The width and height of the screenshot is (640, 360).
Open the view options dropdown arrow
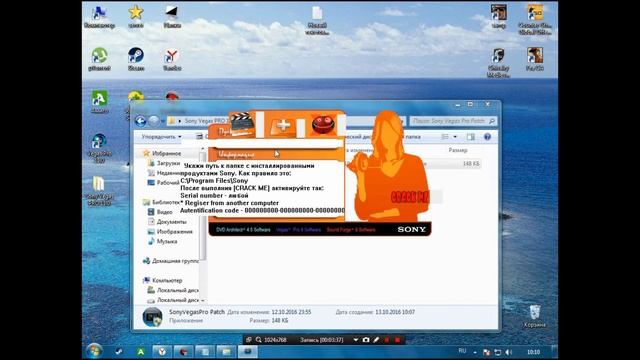pos(455,137)
